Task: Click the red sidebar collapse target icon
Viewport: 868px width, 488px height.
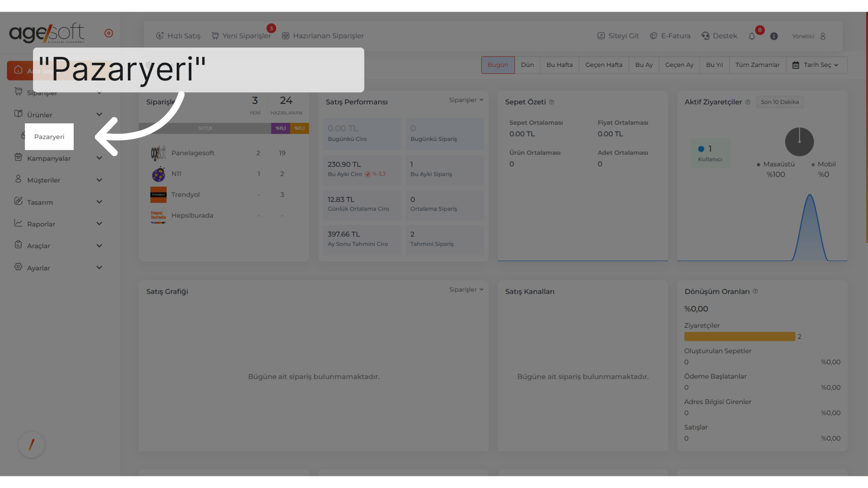Action: (108, 33)
